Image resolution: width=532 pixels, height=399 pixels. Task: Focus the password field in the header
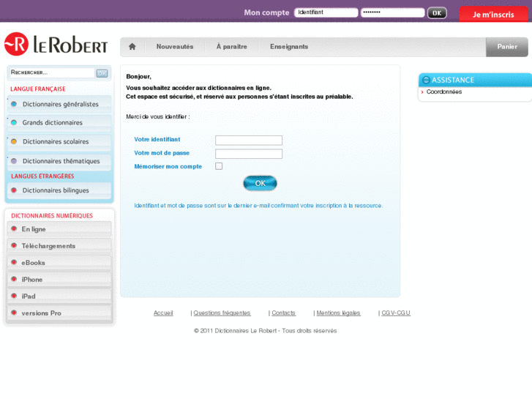pos(392,12)
